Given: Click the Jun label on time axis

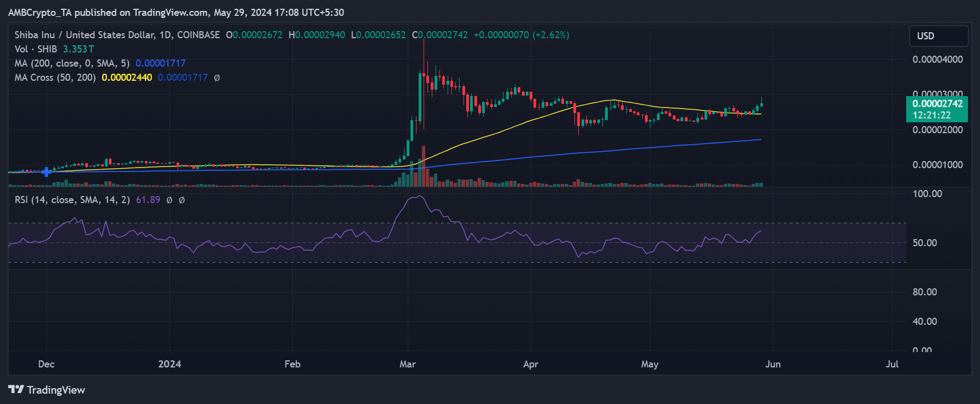Looking at the screenshot, I should coord(773,364).
